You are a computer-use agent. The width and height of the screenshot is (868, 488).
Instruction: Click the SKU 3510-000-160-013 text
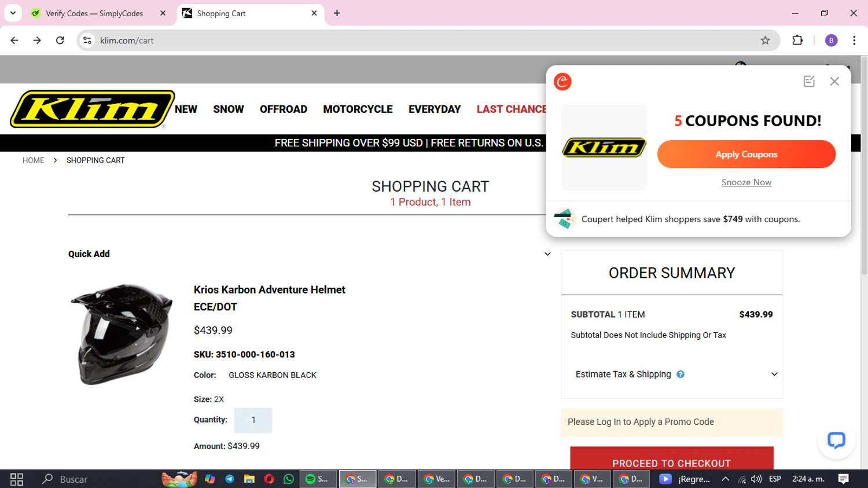244,354
